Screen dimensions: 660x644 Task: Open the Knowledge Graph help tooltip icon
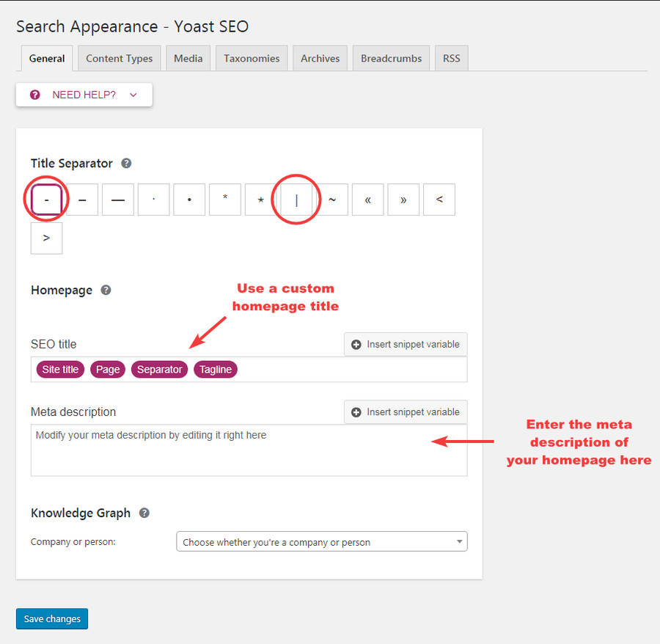144,513
